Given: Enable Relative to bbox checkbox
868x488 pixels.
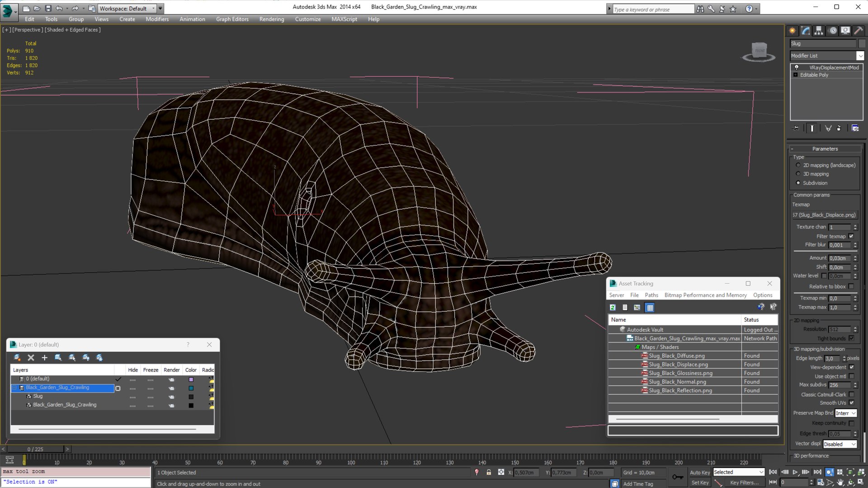Looking at the screenshot, I should coord(851,286).
